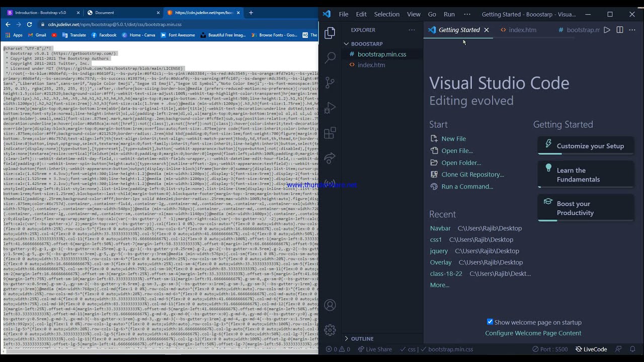
Task: Click the Split Editor icon
Action: 620,30
